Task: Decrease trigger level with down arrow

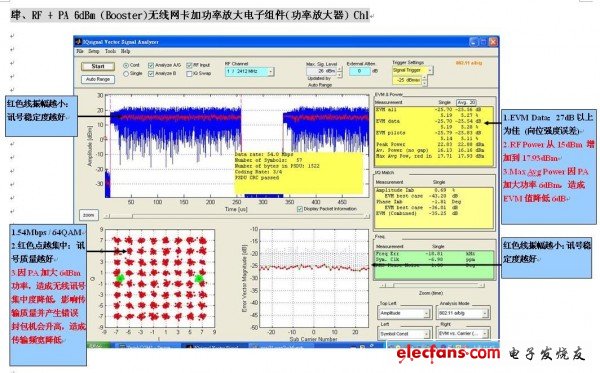Action: click(425, 82)
